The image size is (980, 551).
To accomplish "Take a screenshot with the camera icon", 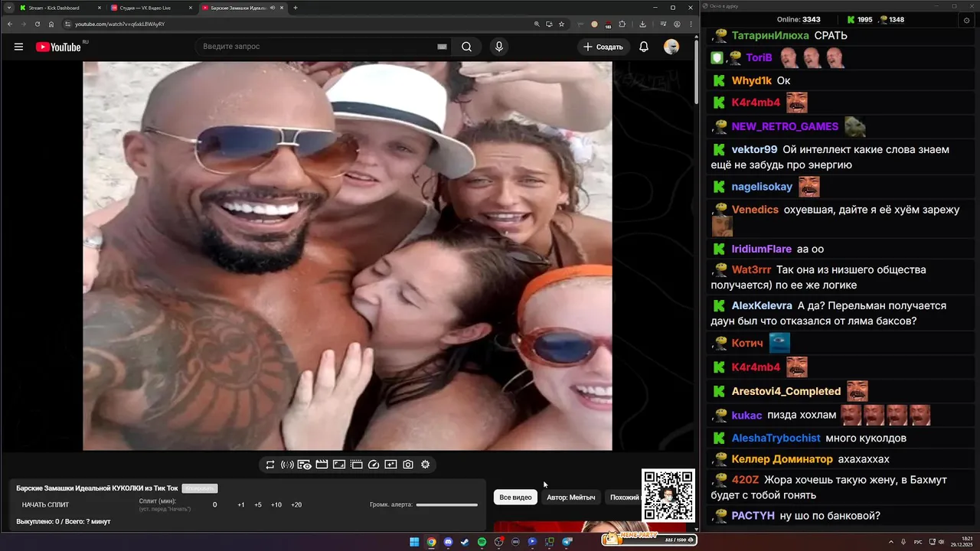I will [x=408, y=465].
